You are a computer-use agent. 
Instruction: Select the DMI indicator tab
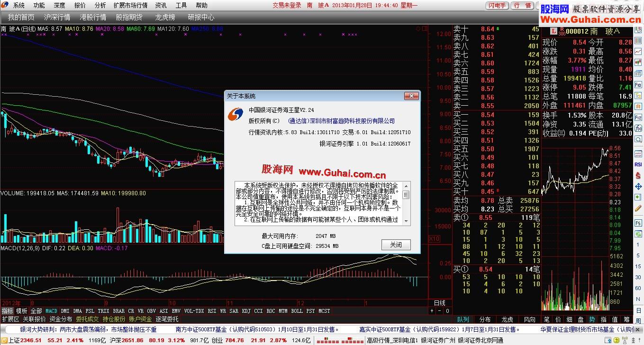pyautogui.click(x=65, y=311)
